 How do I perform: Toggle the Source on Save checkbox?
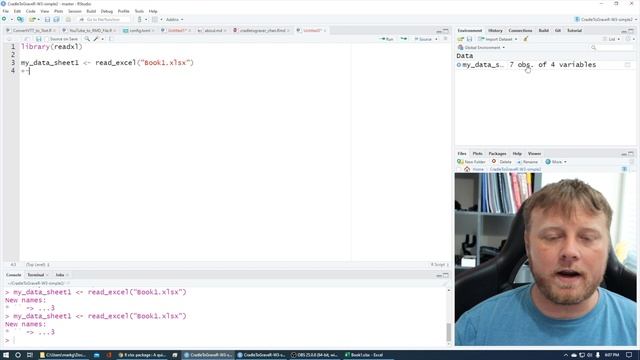point(47,39)
